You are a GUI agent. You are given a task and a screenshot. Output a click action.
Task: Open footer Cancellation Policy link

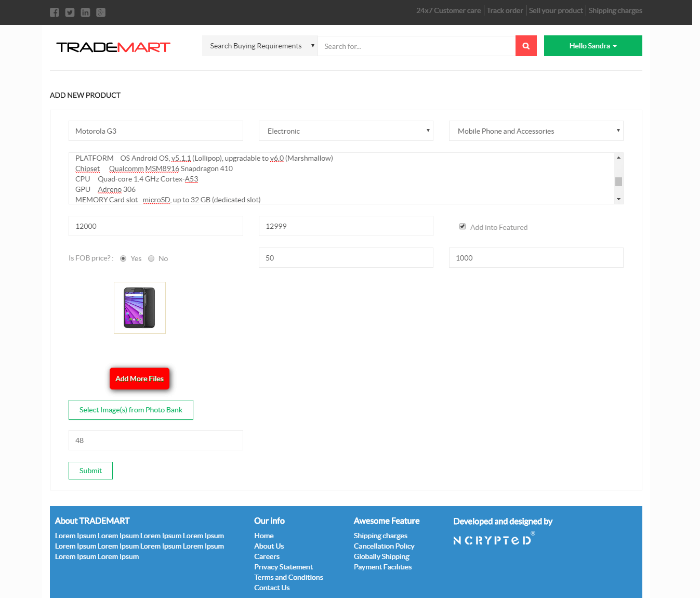tap(384, 546)
